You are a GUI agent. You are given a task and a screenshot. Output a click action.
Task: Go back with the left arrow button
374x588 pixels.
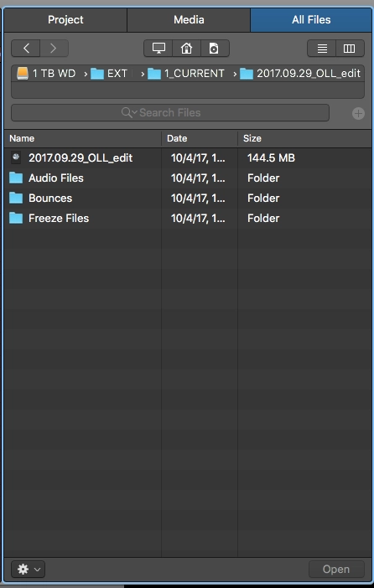click(x=26, y=49)
